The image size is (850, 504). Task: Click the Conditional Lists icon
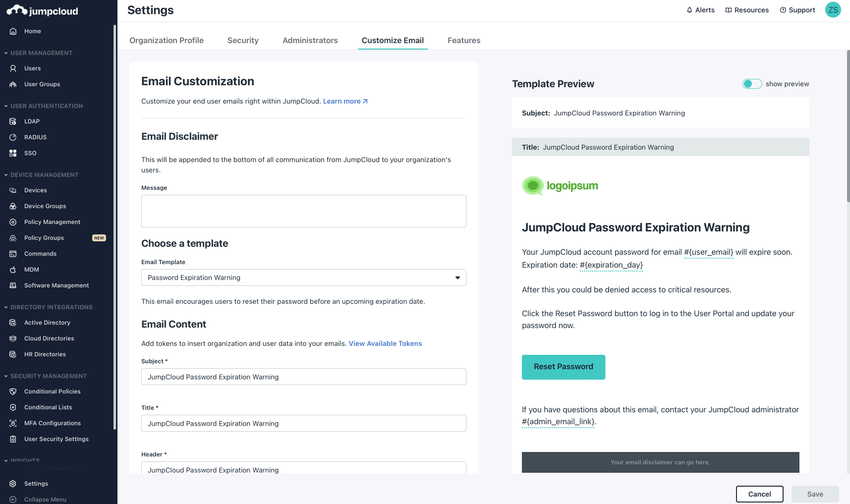coord(13,407)
